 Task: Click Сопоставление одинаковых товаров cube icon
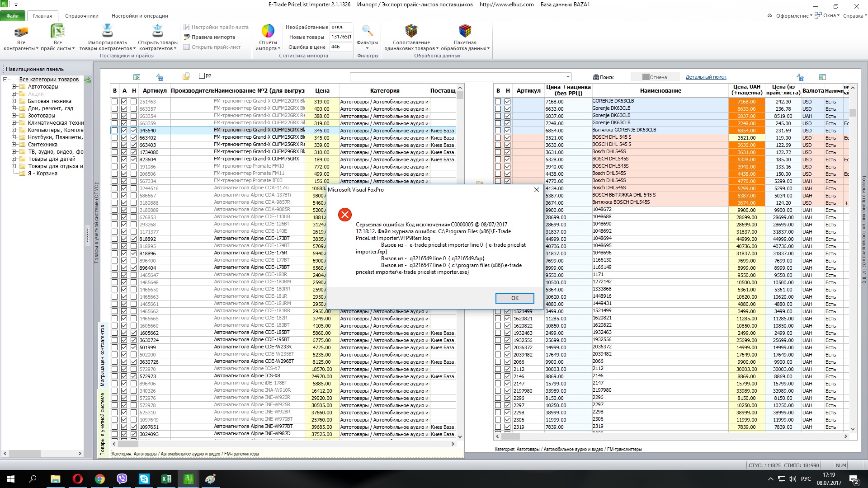411,31
